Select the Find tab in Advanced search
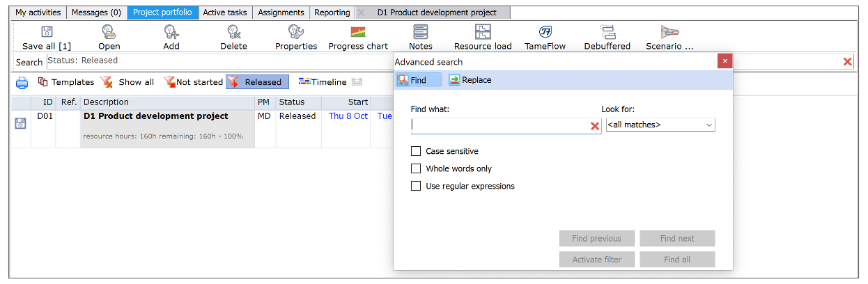This screenshot has width=868, height=284. tap(418, 80)
